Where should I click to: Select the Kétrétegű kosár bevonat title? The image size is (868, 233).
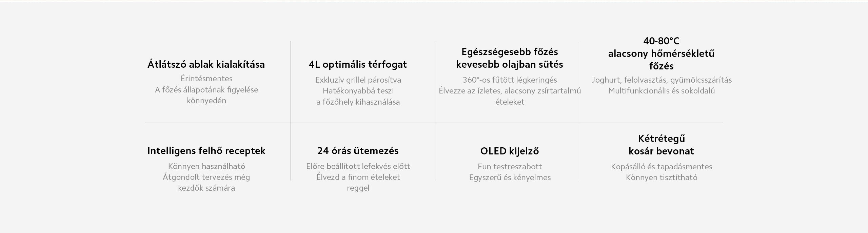[662, 145]
